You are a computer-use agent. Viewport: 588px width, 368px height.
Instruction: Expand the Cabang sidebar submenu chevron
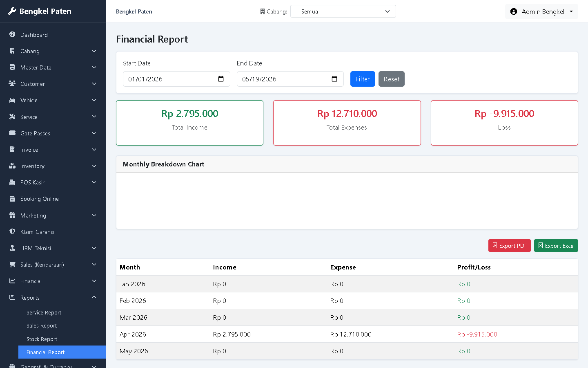tap(94, 51)
